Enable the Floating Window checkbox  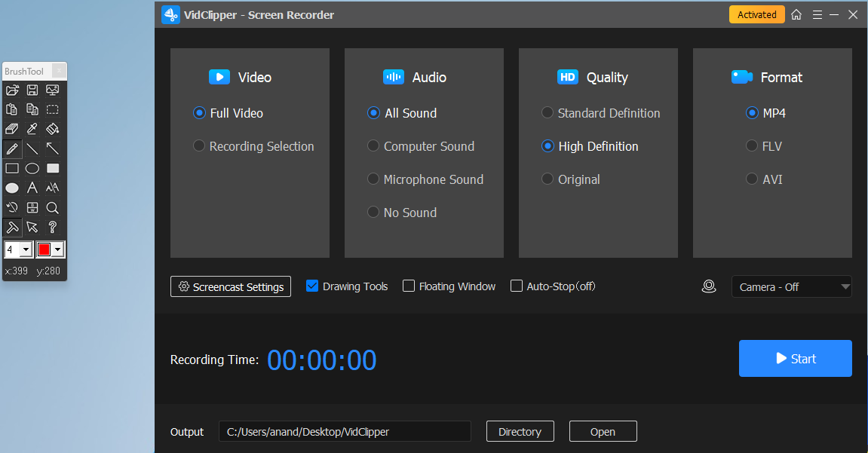tap(409, 286)
